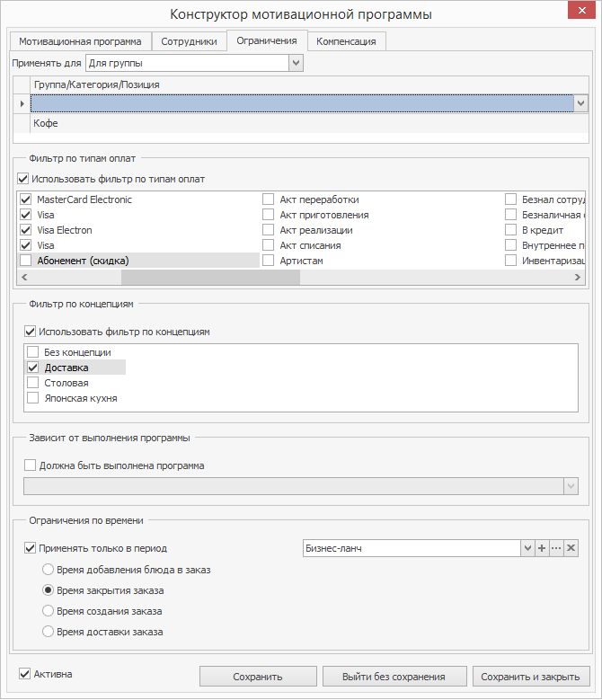Click payment types list right scroll arrow
Image resolution: width=602 pixels, height=700 pixels.
point(580,278)
